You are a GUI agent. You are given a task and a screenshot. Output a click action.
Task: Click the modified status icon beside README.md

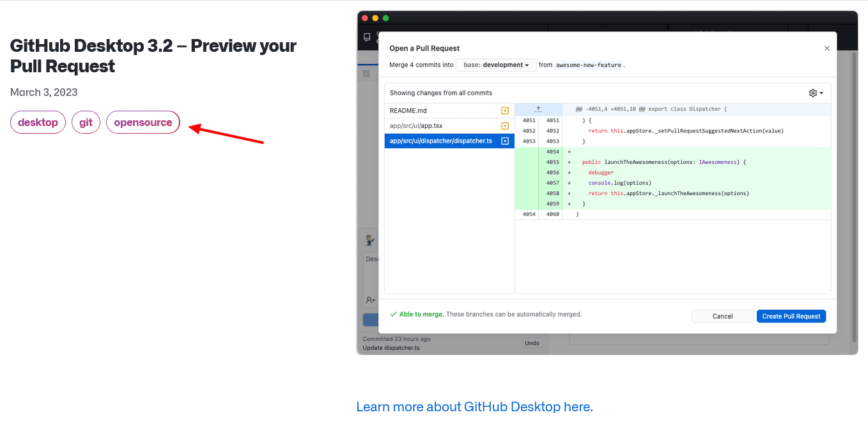point(505,111)
